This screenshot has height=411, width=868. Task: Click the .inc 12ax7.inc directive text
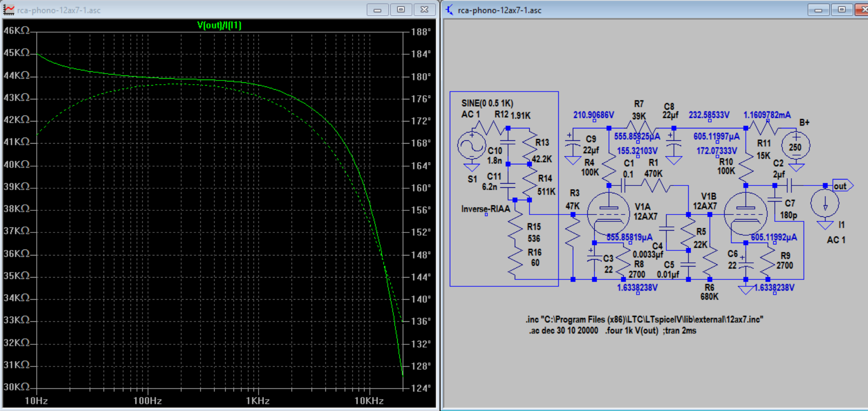645,319
